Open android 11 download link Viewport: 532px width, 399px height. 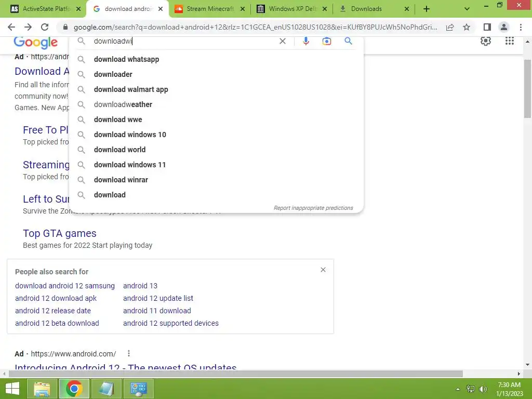coord(157,311)
